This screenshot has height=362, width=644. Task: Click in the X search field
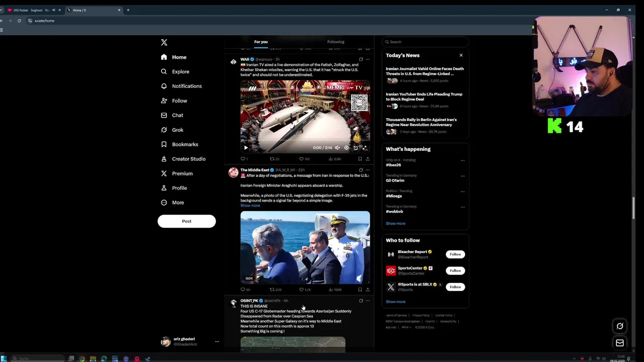pyautogui.click(x=425, y=42)
